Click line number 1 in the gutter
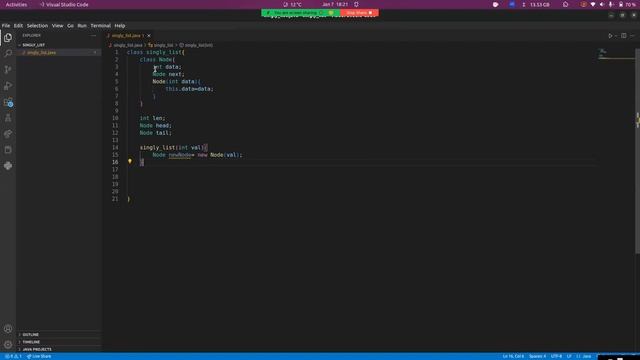This screenshot has height=360, width=640. point(117,52)
